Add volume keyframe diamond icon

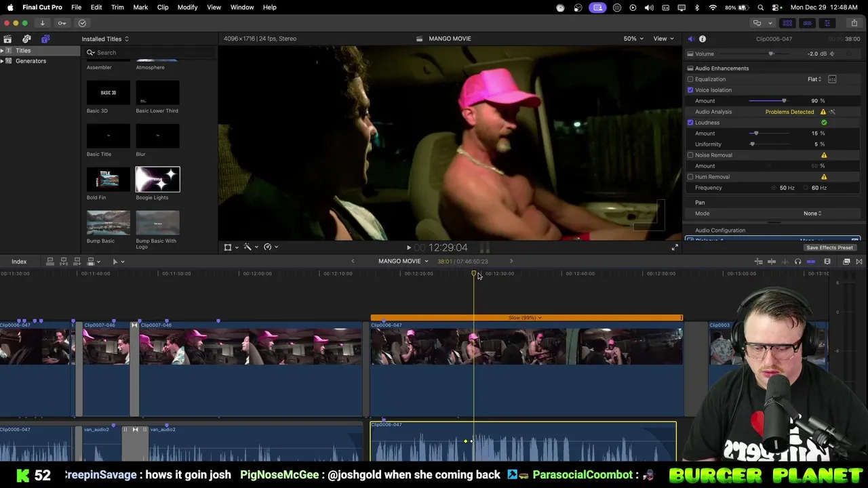(x=832, y=54)
